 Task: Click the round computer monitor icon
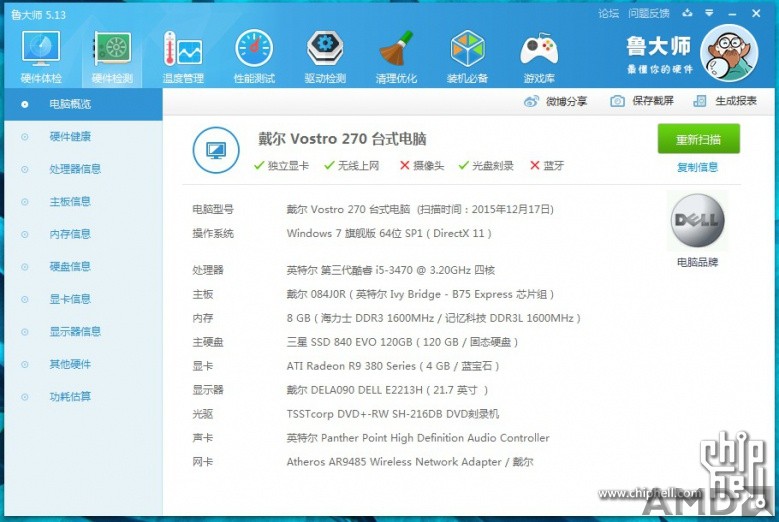[216, 150]
